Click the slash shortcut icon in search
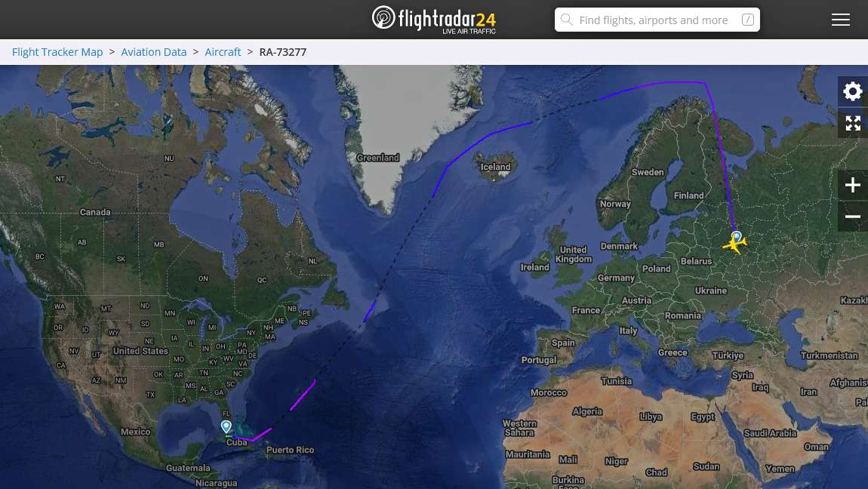 click(x=748, y=20)
